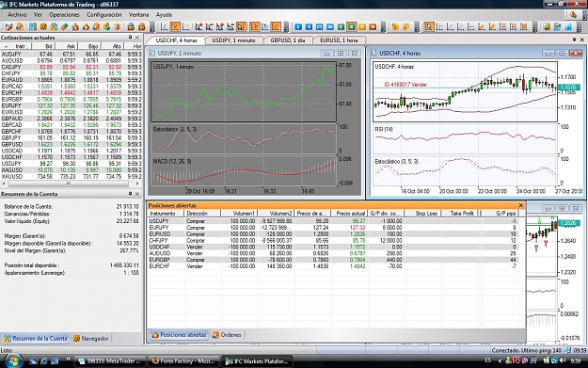Viewport: 588px width, 368px height.
Task: Open toolbar options arrow after the blue 'H' icon
Action: [579, 27]
